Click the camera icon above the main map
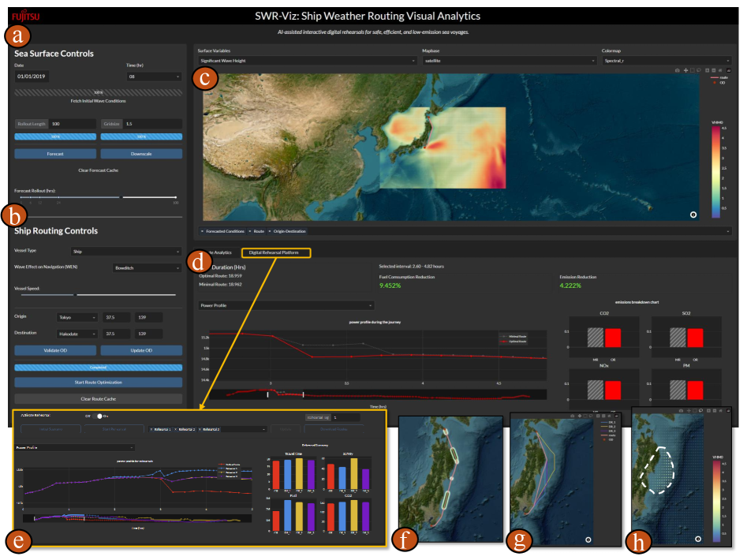The width and height of the screenshot is (747, 560). point(678,70)
